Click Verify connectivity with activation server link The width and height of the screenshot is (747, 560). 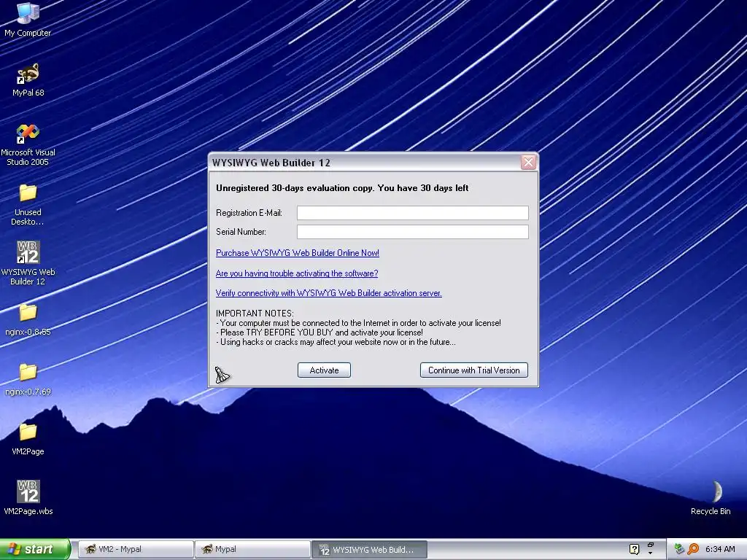(329, 293)
